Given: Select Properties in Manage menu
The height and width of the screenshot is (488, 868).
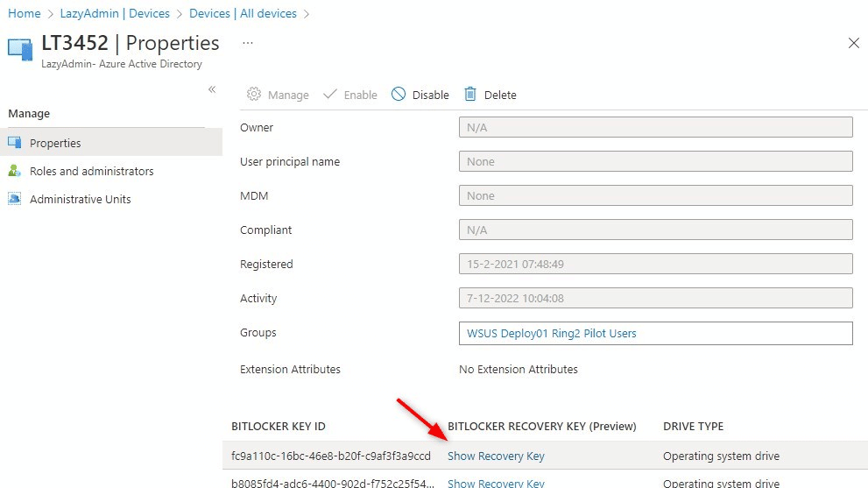Looking at the screenshot, I should (111, 142).
